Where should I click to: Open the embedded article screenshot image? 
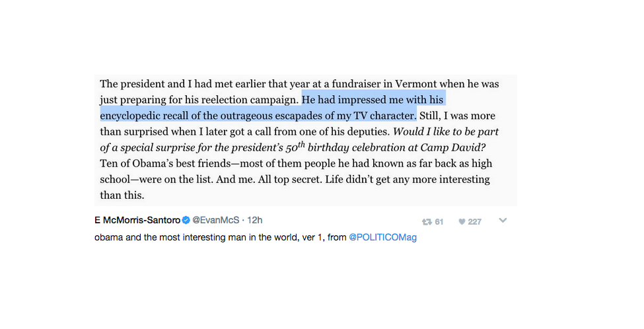point(306,140)
